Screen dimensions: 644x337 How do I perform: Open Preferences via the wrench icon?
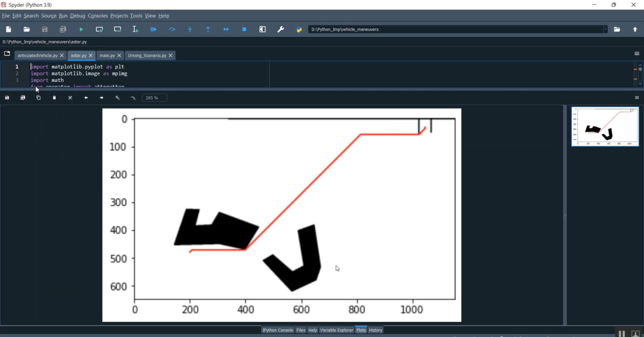281,29
